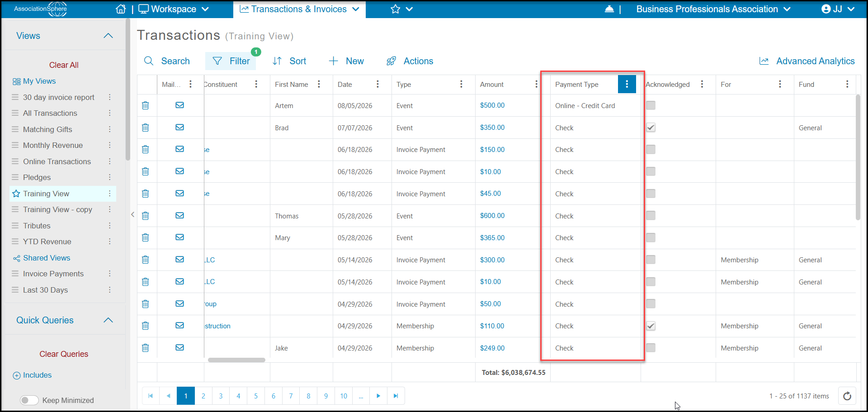This screenshot has height=412, width=868.
Task: Enable the Keep Minimized switch
Action: pos(29,400)
